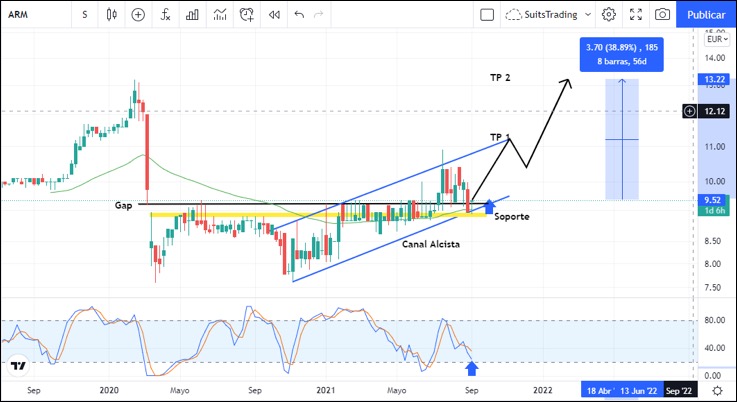Change the S time interval

click(x=85, y=15)
